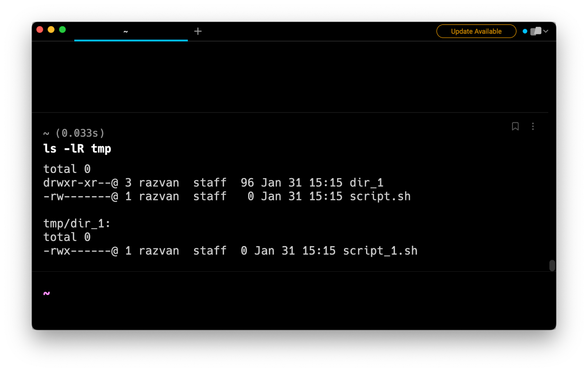Open the three-dot block options menu
The height and width of the screenshot is (372, 588).
533,126
